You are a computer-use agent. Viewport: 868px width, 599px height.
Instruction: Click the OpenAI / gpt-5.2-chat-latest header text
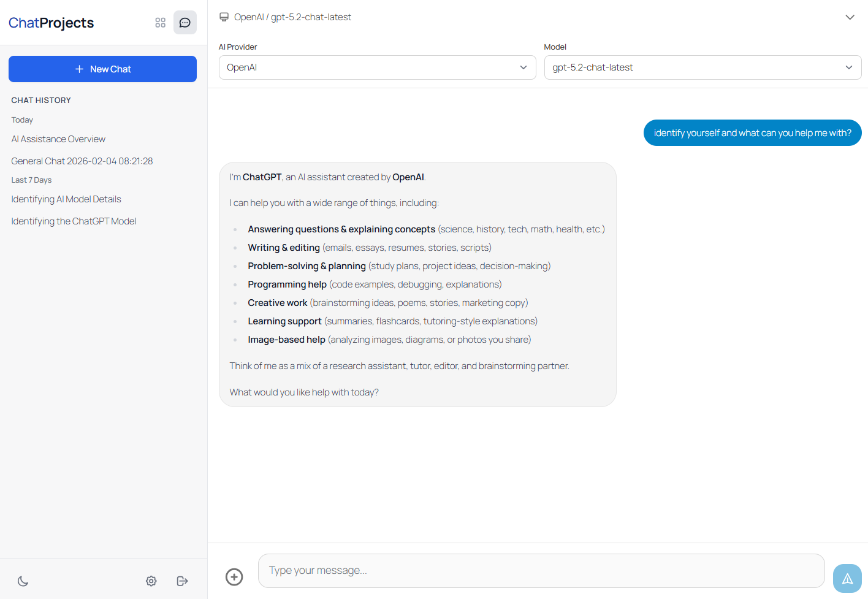tap(292, 17)
